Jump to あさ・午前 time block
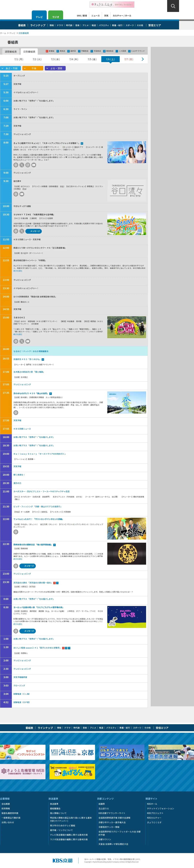The image size is (194, 868). [10, 68]
